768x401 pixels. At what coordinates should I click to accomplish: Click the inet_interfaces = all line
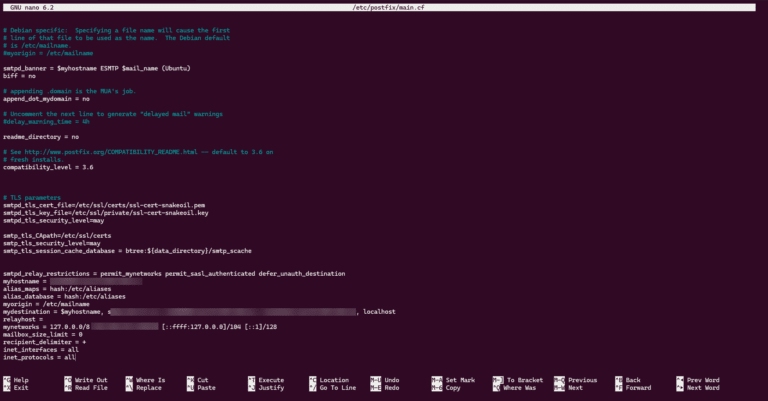41,350
